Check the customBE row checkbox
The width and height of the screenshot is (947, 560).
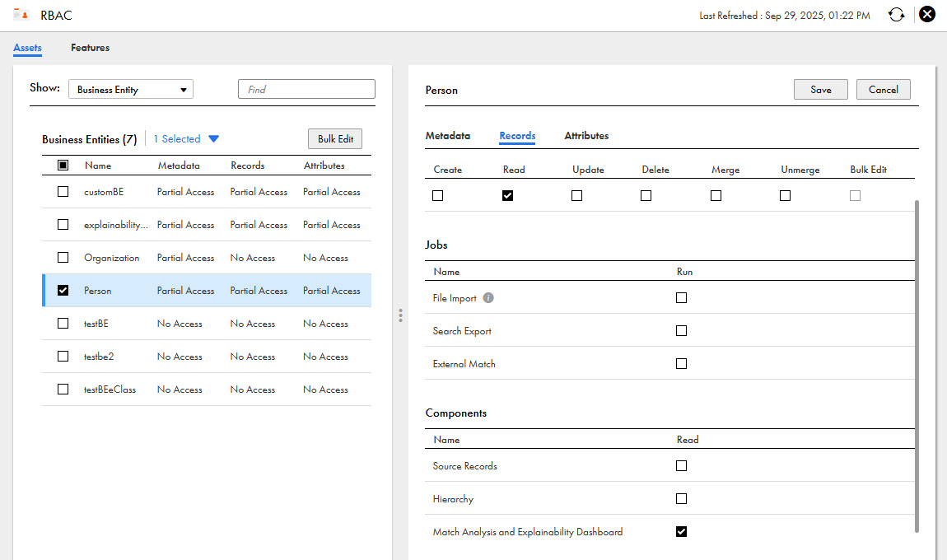pos(63,192)
